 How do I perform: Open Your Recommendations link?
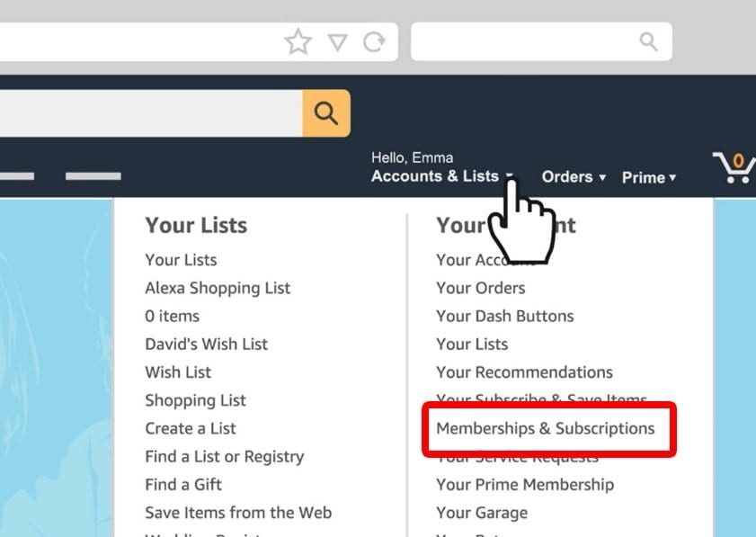tap(524, 372)
